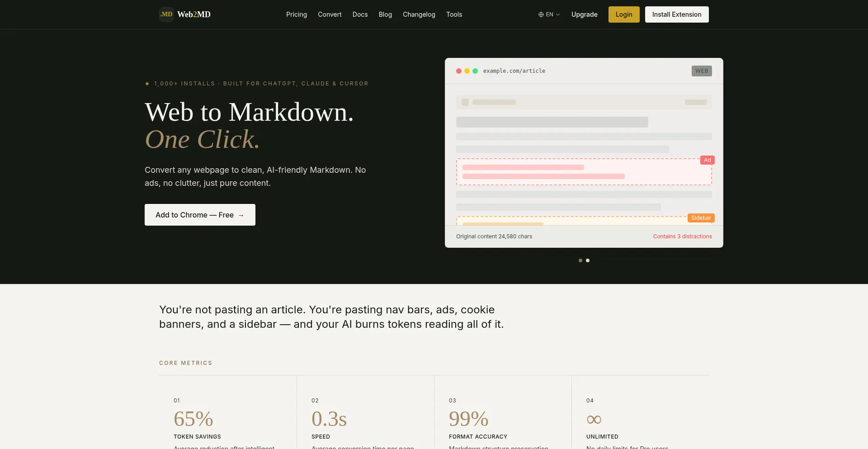Select the second carousel dot
The height and width of the screenshot is (449, 868).
point(588,260)
